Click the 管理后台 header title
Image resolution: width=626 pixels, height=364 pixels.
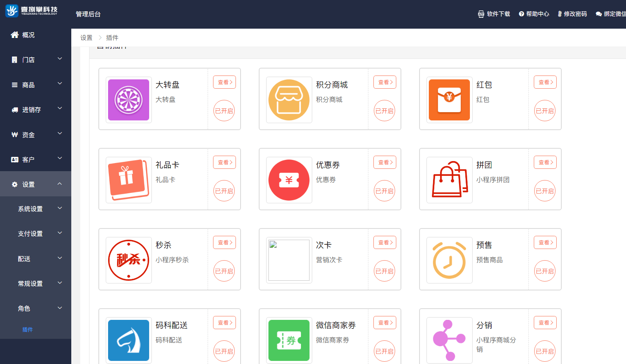pos(88,14)
